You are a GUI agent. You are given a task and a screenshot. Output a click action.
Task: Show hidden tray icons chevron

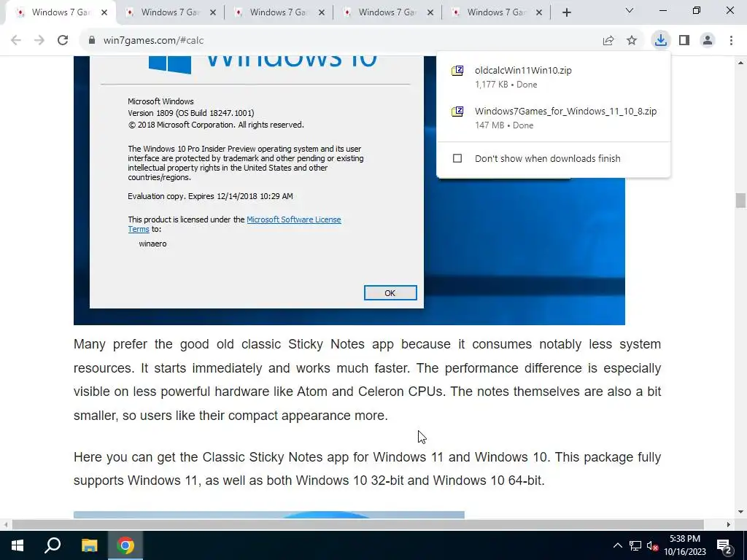[x=617, y=545]
